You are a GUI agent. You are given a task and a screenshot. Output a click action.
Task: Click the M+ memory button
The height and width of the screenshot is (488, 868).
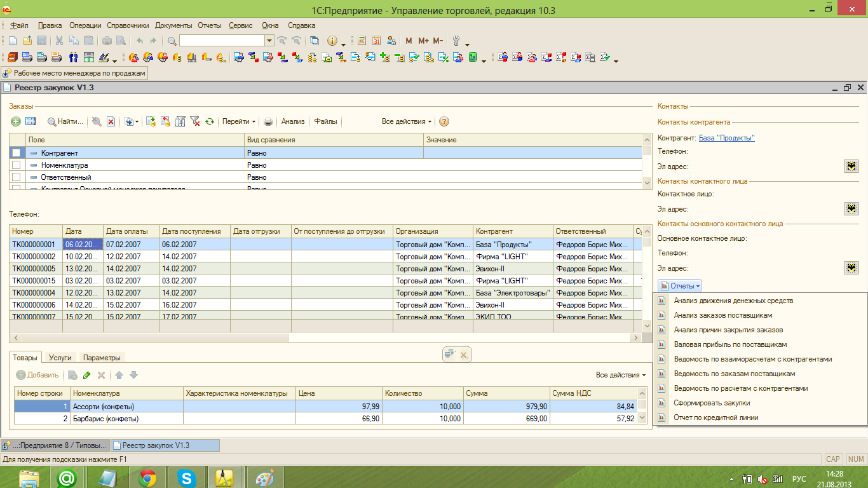tap(423, 41)
